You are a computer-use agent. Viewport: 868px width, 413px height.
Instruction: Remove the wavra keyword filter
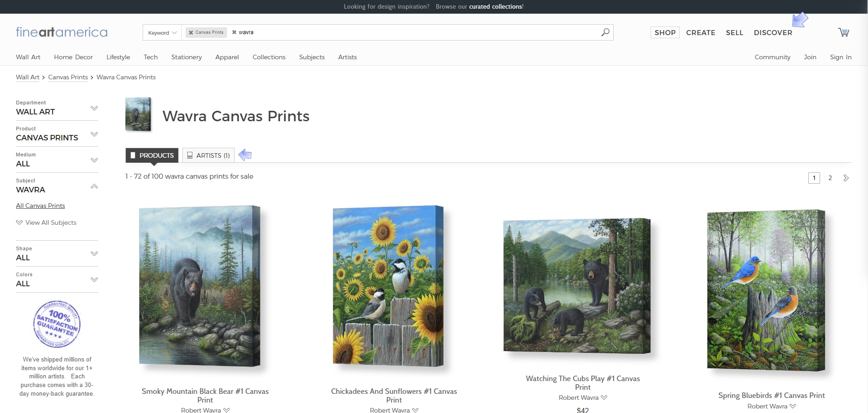coord(234,32)
